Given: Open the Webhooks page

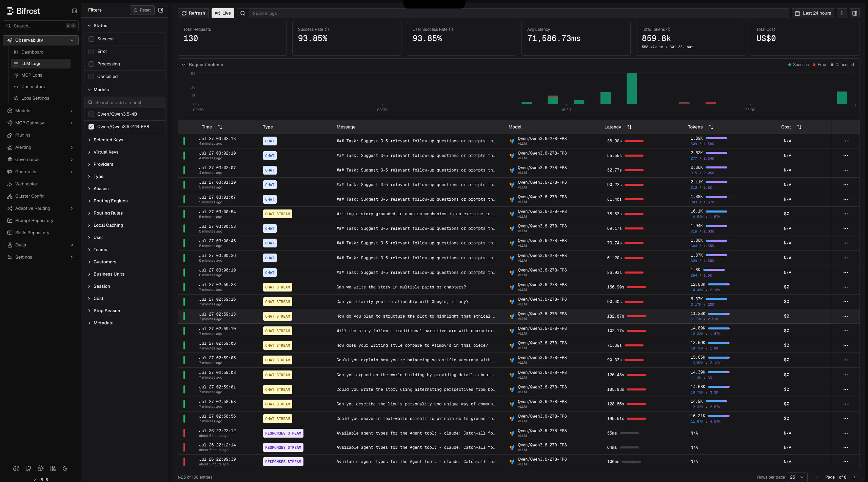Looking at the screenshot, I should click(x=26, y=184).
